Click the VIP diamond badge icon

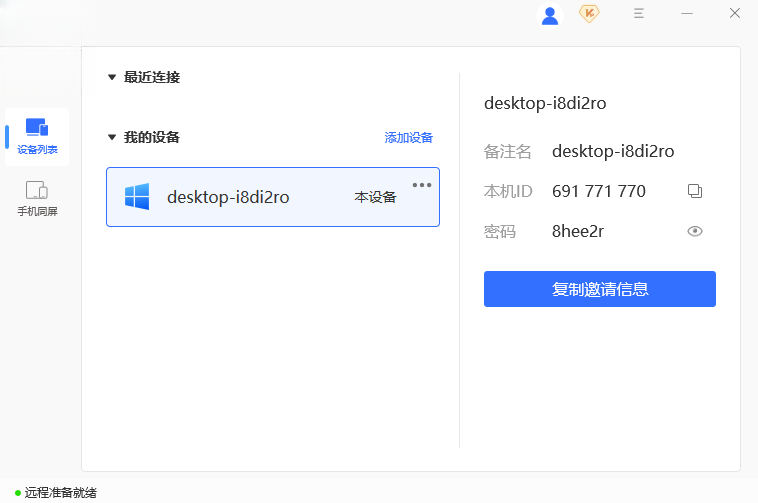point(589,14)
